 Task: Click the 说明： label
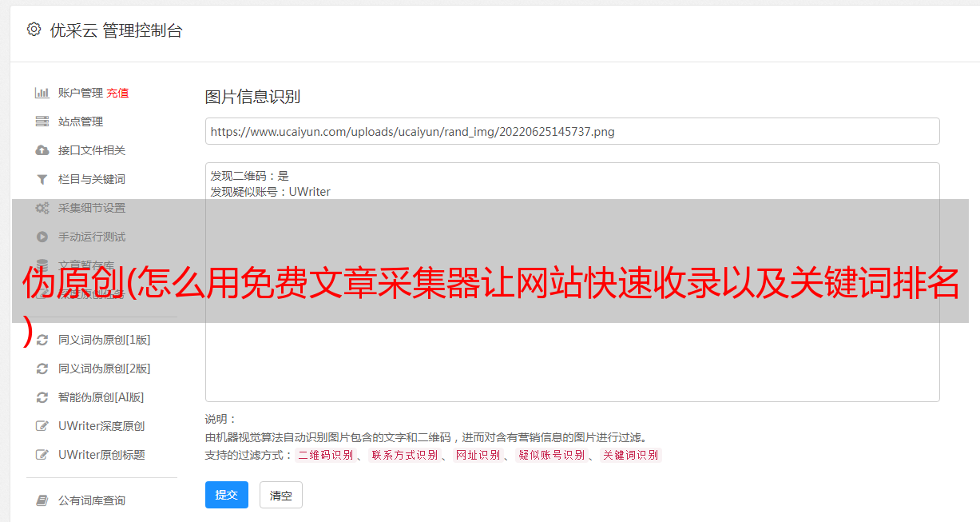(x=221, y=419)
